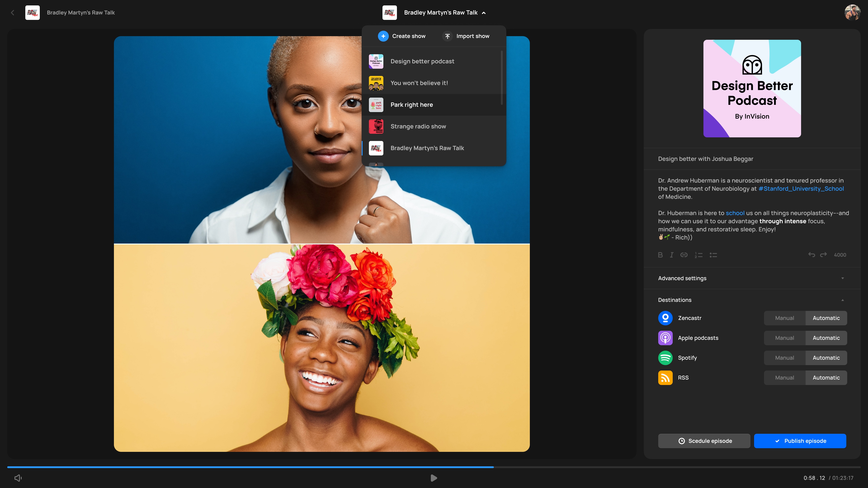Select Park right here show
Screen dimensions: 868x488
(x=411, y=105)
